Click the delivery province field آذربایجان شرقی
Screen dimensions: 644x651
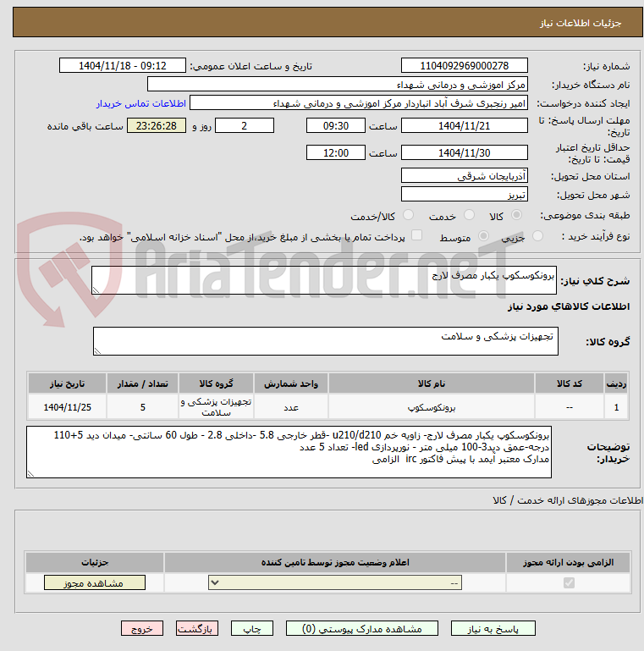465,175
